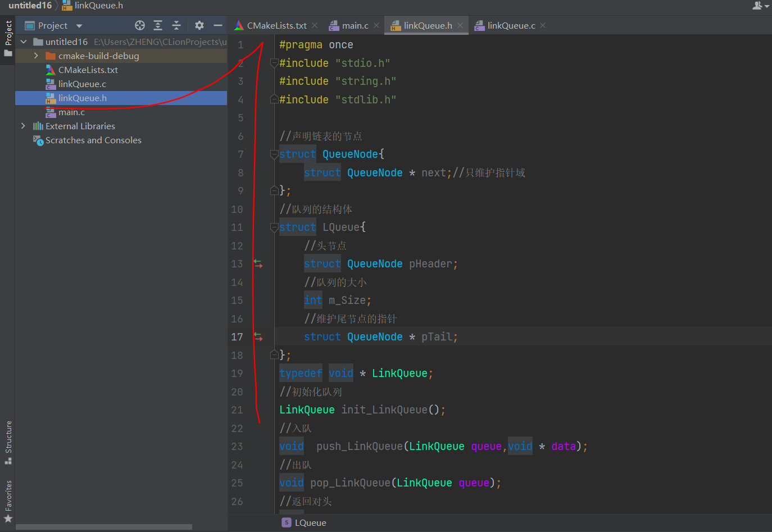Screen dimensions: 772x532
Task: Select External Libraries in tree
Action: tap(121, 126)
